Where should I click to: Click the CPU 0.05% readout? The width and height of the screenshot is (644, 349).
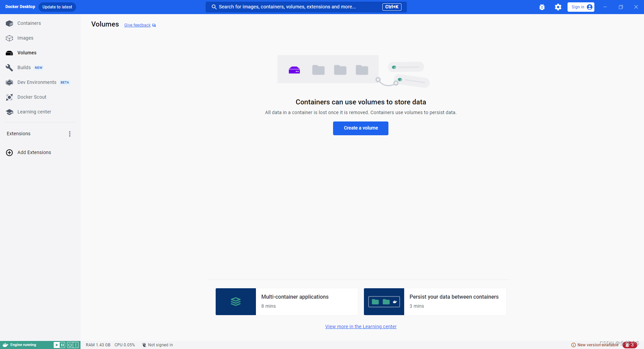coord(124,345)
